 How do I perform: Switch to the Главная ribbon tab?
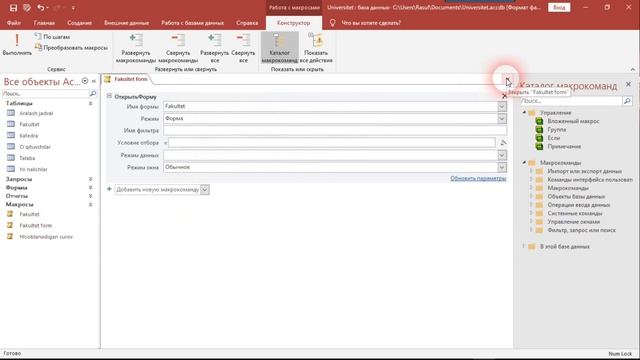point(44,23)
